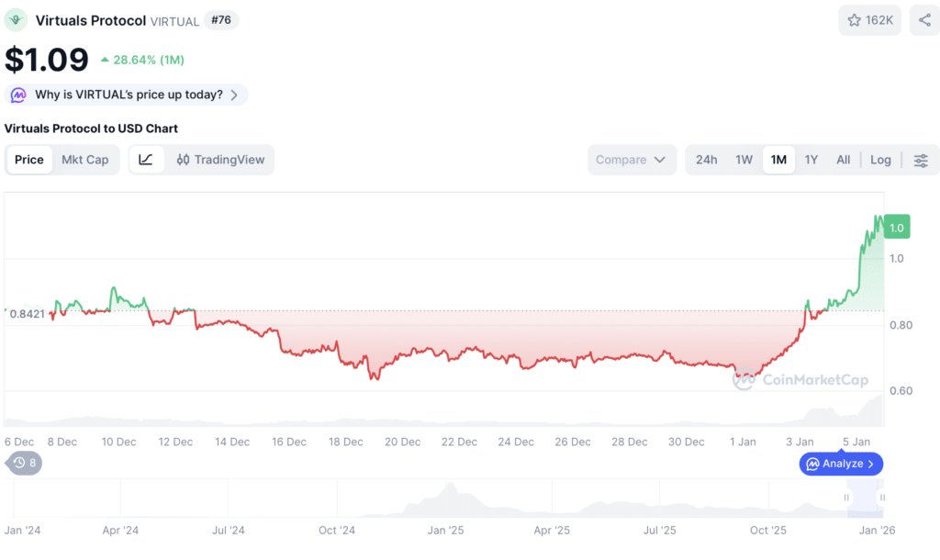This screenshot has height=560, width=940.
Task: Expand 'Why is VIRTUAL's price up today?' chevron
Action: click(234, 95)
